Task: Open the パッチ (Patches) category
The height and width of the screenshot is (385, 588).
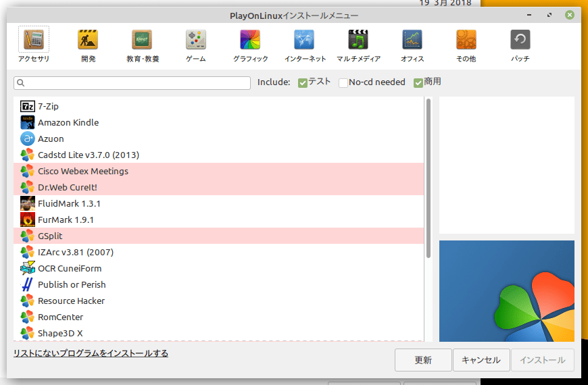Action: tap(520, 45)
